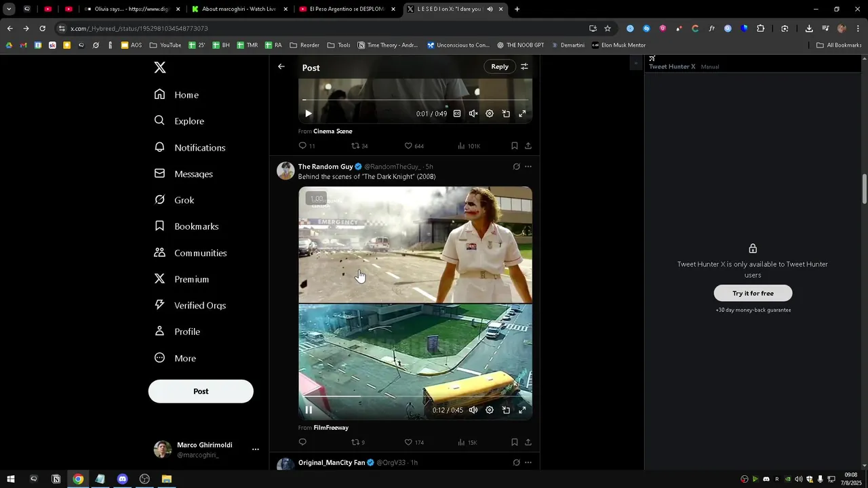Open Messages in sidebar
Viewport: 868px width, 488px height.
183,174
